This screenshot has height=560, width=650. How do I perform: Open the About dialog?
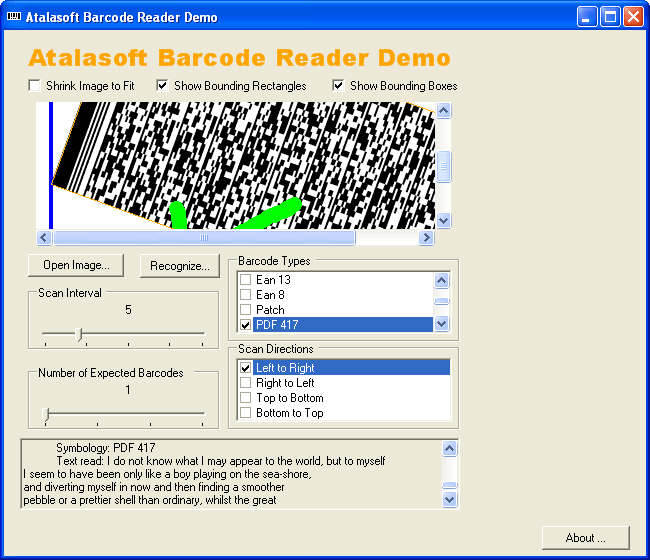point(585,538)
